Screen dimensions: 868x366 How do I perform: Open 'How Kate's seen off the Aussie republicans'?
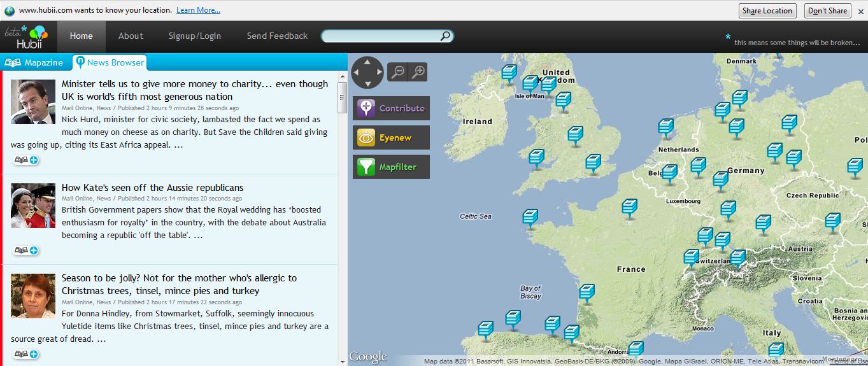152,188
